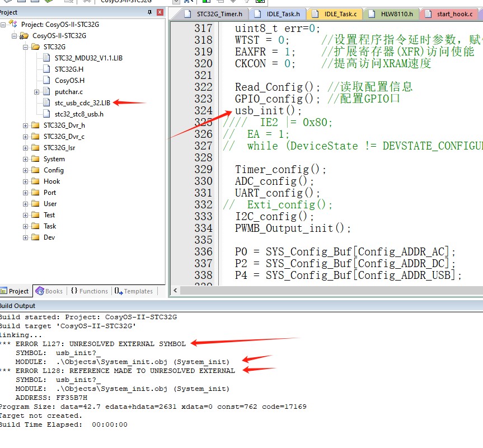The height and width of the screenshot is (448, 483).
Task: Click the Program Size output line
Action: pos(153,407)
